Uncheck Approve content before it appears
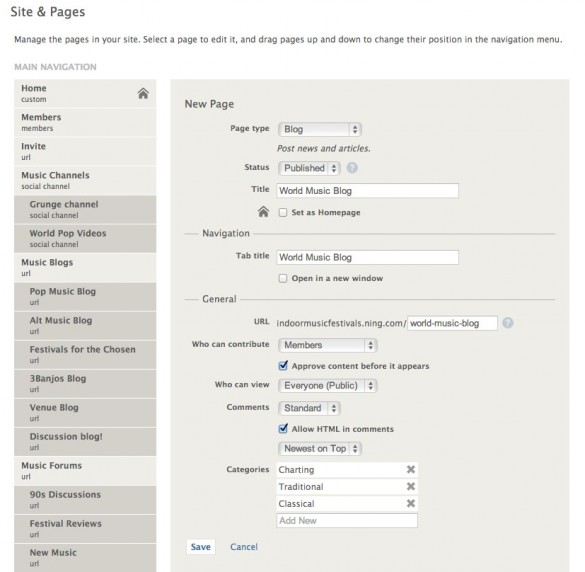 (x=283, y=365)
